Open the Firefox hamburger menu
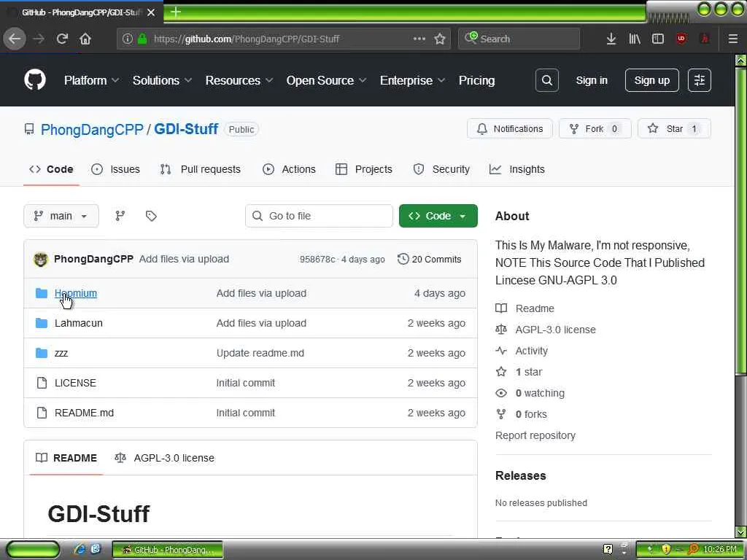This screenshot has width=747, height=560. (x=733, y=39)
